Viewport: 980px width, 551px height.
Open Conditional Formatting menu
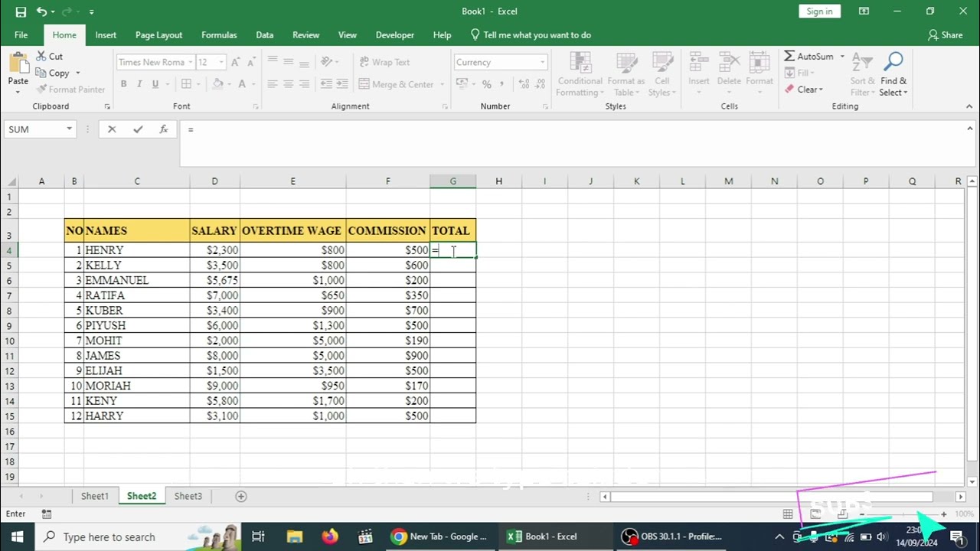pyautogui.click(x=580, y=74)
